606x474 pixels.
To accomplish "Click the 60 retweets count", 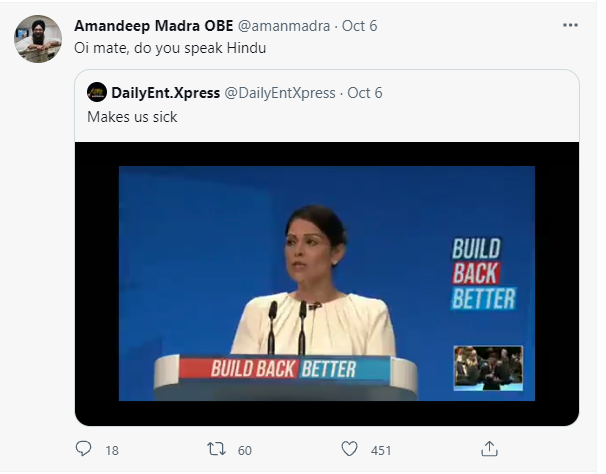I will pyautogui.click(x=245, y=450).
